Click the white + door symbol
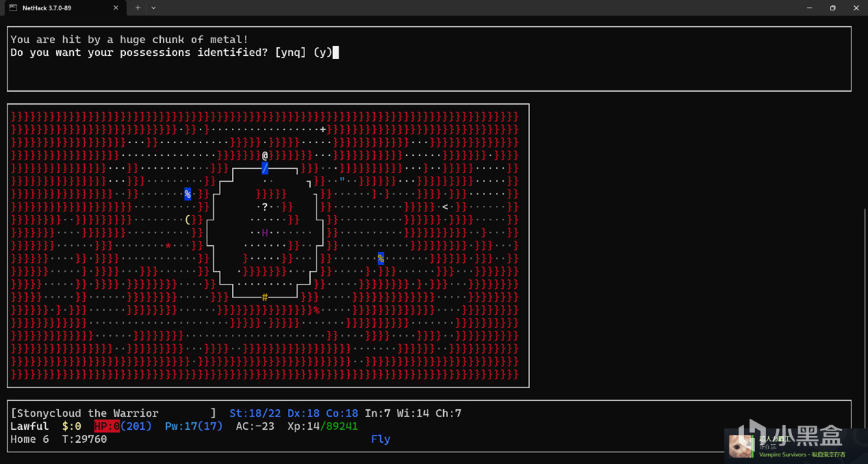This screenshot has width=868, height=464. pyautogui.click(x=323, y=129)
